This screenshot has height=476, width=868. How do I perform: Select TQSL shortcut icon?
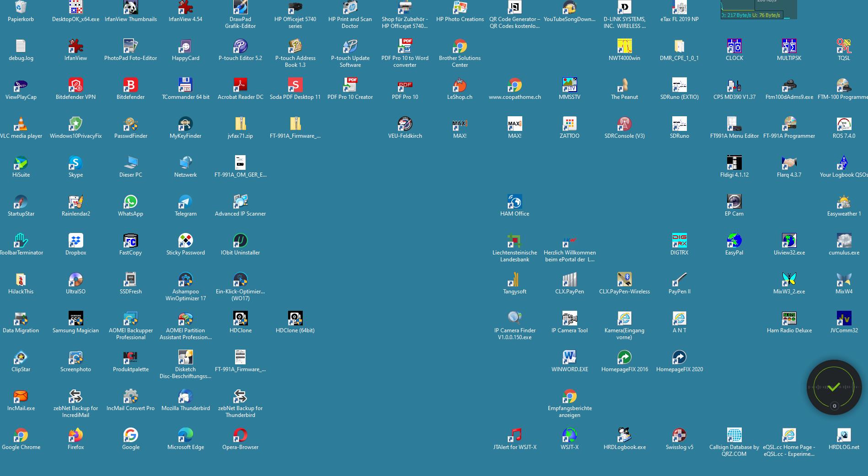tap(844, 46)
